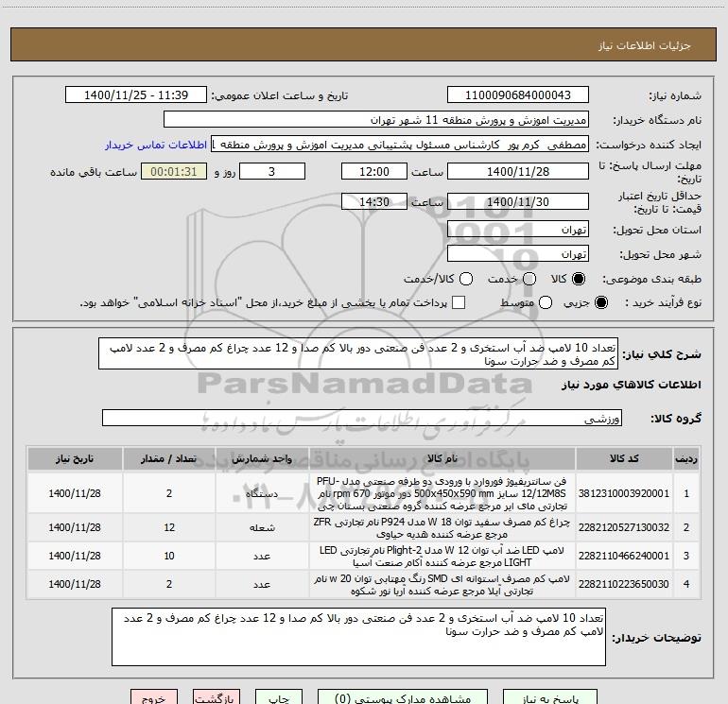Click the چاپ print button
728x704 pixels.
[279, 697]
